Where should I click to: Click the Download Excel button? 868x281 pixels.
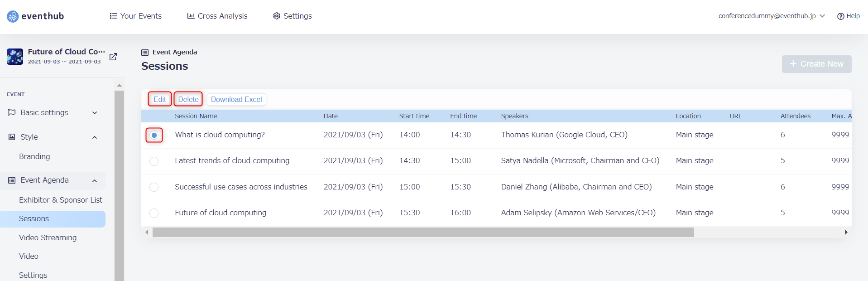click(236, 99)
